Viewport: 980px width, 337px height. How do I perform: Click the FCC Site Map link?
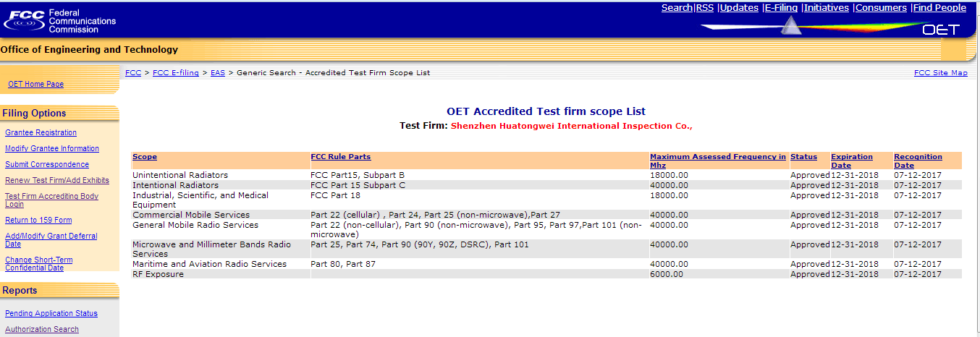coord(940,73)
